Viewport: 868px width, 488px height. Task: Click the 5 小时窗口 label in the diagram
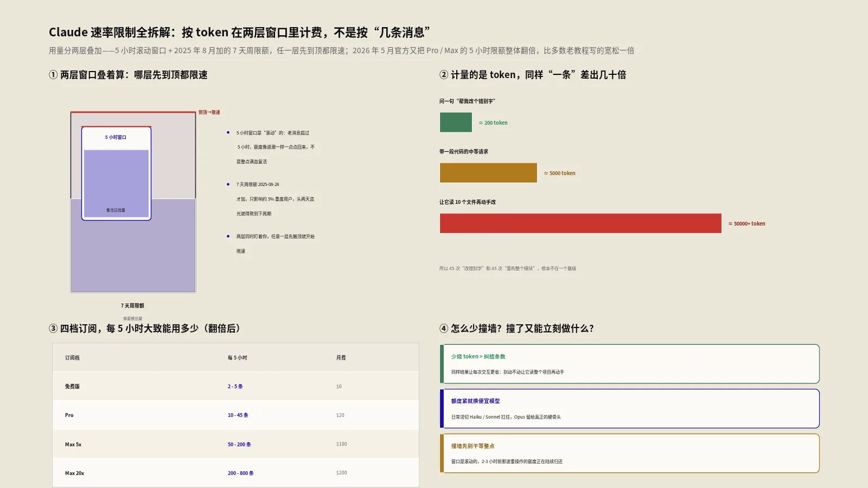coord(116,137)
